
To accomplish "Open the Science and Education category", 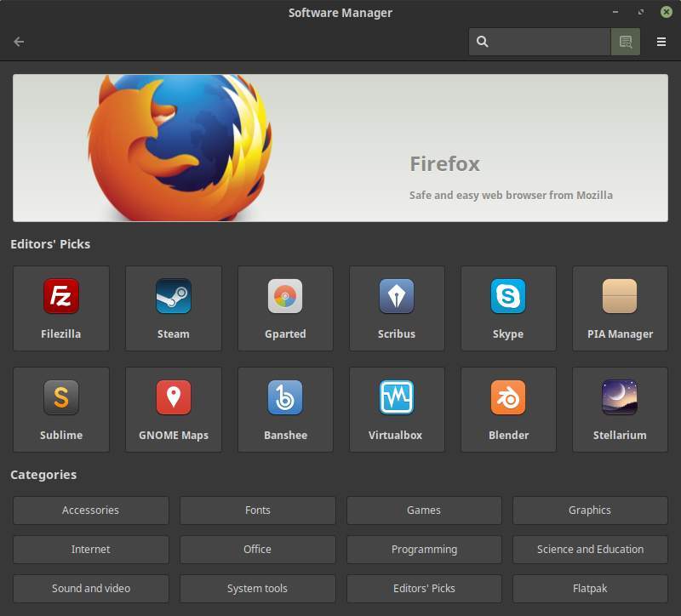I will click(590, 549).
